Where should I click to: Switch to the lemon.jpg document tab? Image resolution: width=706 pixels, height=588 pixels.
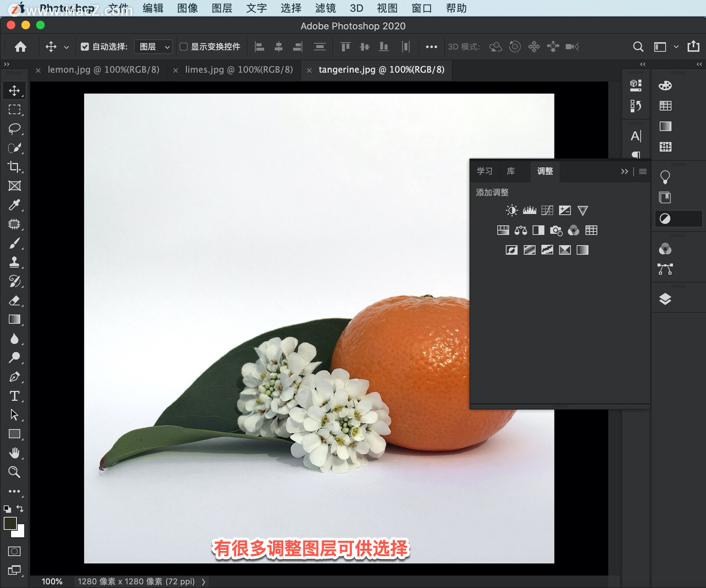103,70
